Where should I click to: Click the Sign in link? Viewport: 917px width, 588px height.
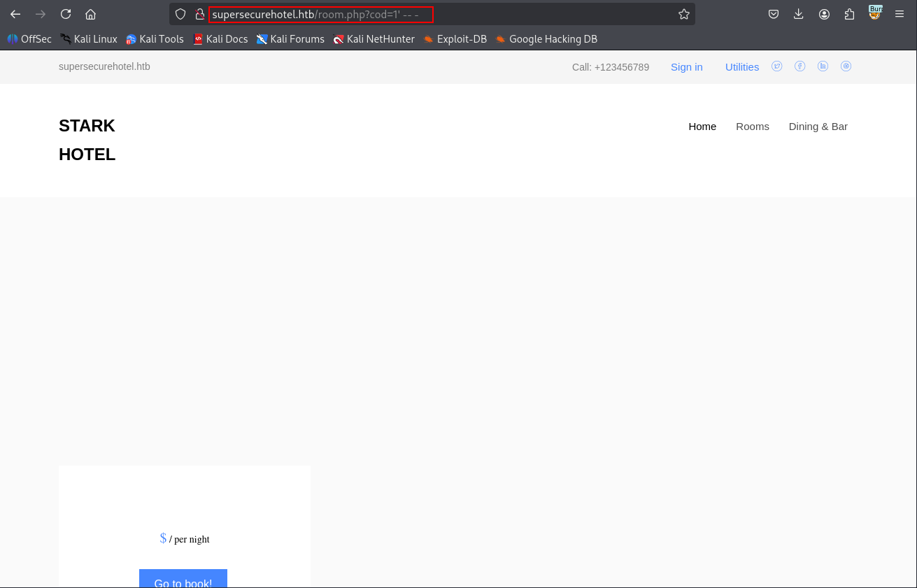coord(687,67)
